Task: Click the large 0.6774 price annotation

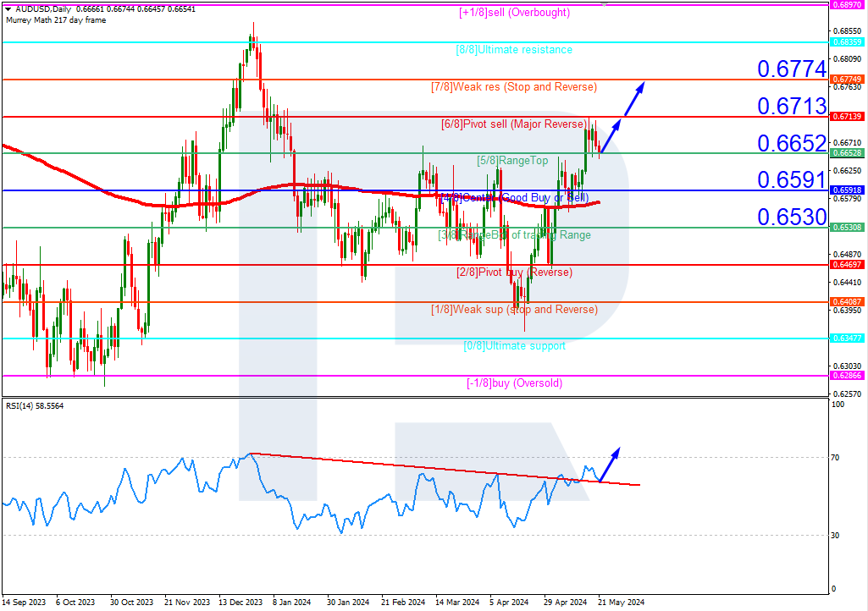Action: [792, 69]
